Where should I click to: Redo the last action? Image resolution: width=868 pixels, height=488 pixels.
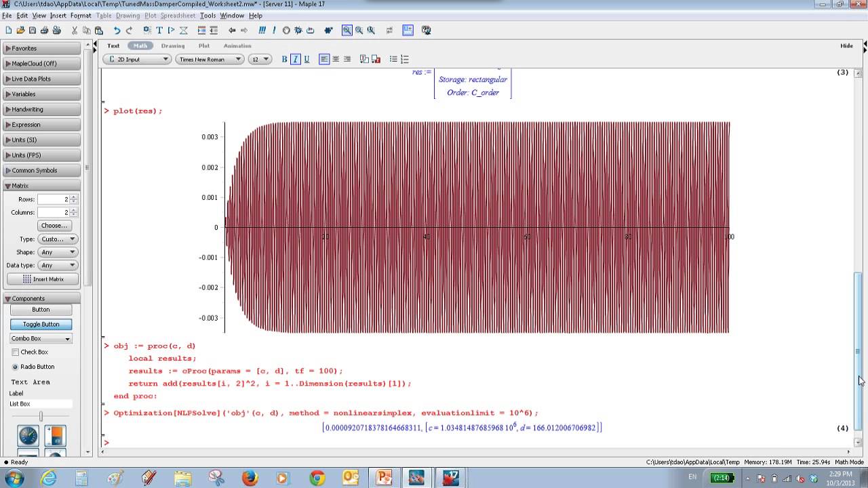(x=129, y=30)
